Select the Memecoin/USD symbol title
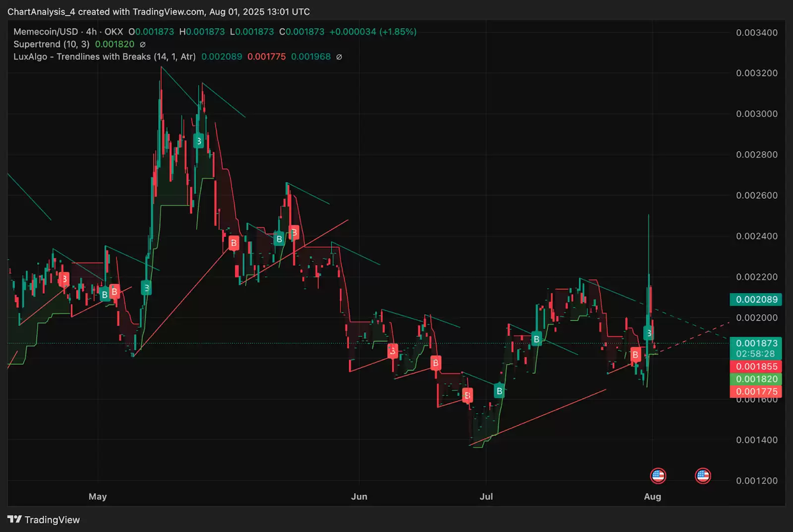Image resolution: width=793 pixels, height=532 pixels. [46, 32]
